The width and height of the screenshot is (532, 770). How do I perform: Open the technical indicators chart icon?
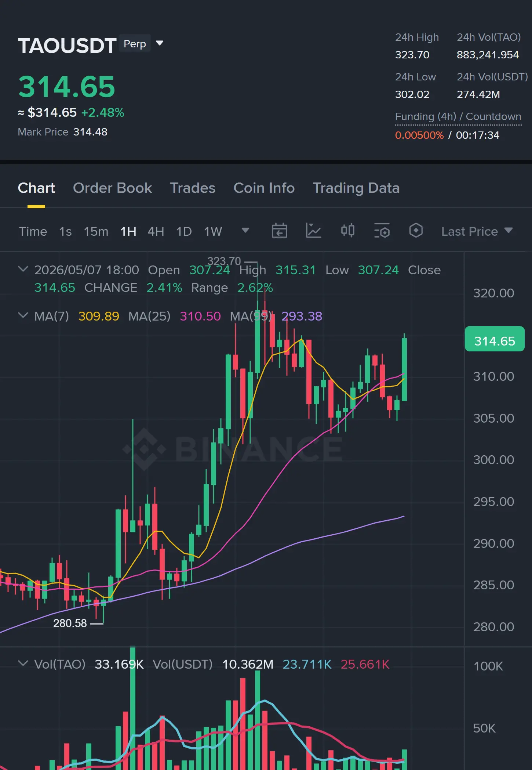click(313, 231)
